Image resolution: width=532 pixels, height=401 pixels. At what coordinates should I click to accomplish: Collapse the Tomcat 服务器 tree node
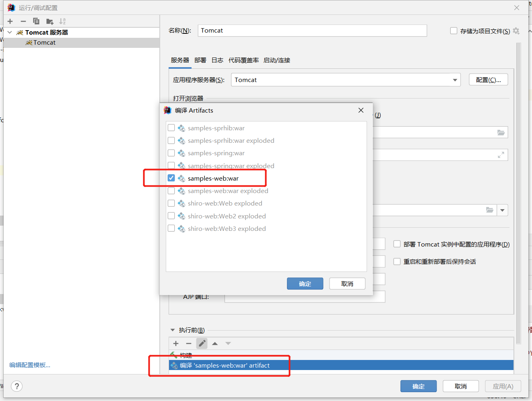tap(10, 32)
